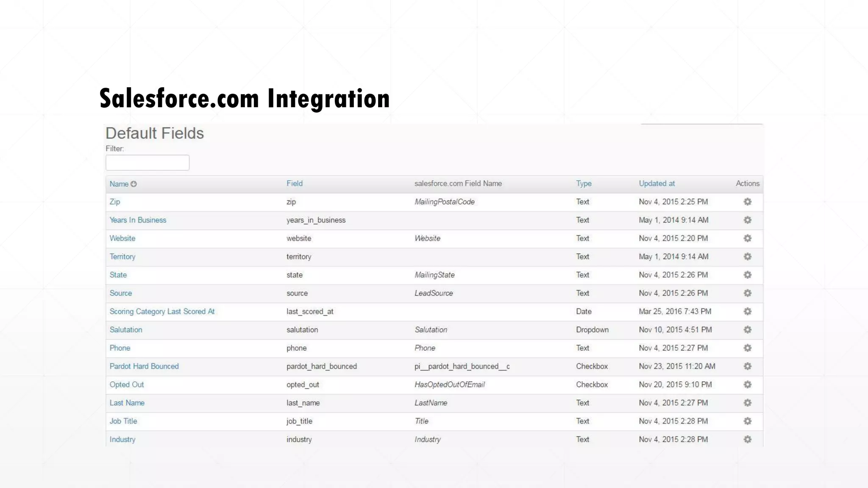Select the MailingState cell text
The image size is (868, 488).
click(x=434, y=275)
